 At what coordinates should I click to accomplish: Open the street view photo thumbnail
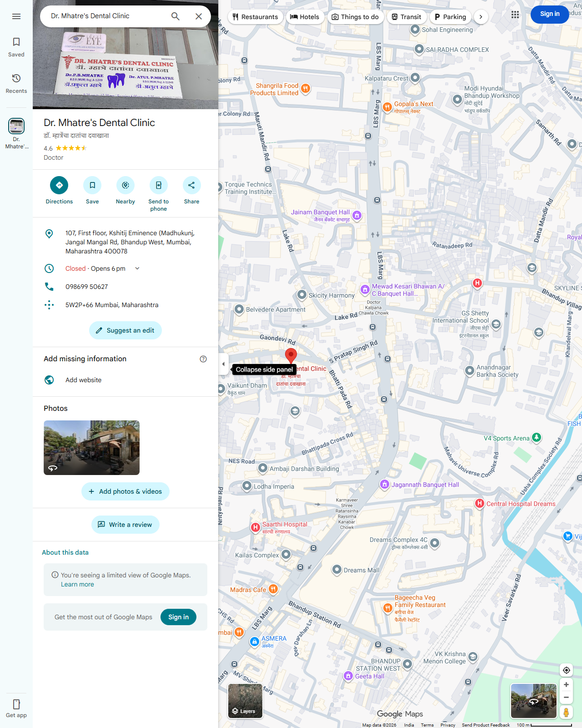click(x=91, y=448)
